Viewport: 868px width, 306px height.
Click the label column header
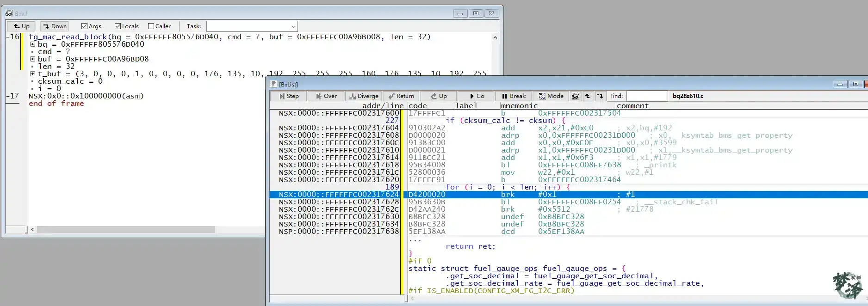click(466, 106)
